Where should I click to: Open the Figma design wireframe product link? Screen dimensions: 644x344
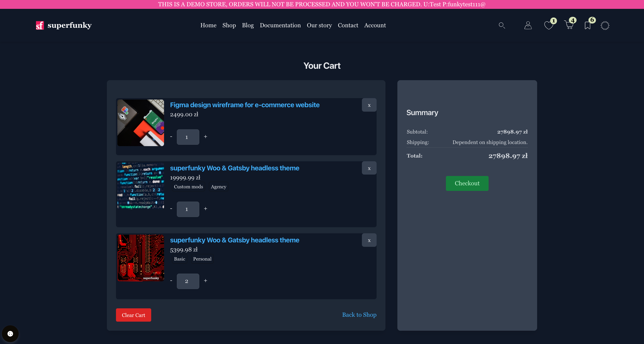coord(245,105)
